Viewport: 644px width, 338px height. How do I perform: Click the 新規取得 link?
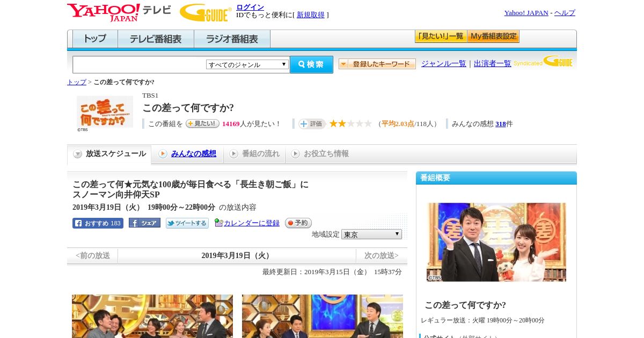point(311,15)
